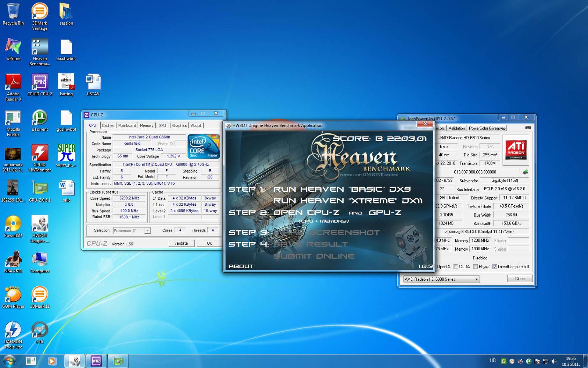Image resolution: width=588 pixels, height=368 pixels.
Task: Select the wPrime desktop icon
Action: 13,50
